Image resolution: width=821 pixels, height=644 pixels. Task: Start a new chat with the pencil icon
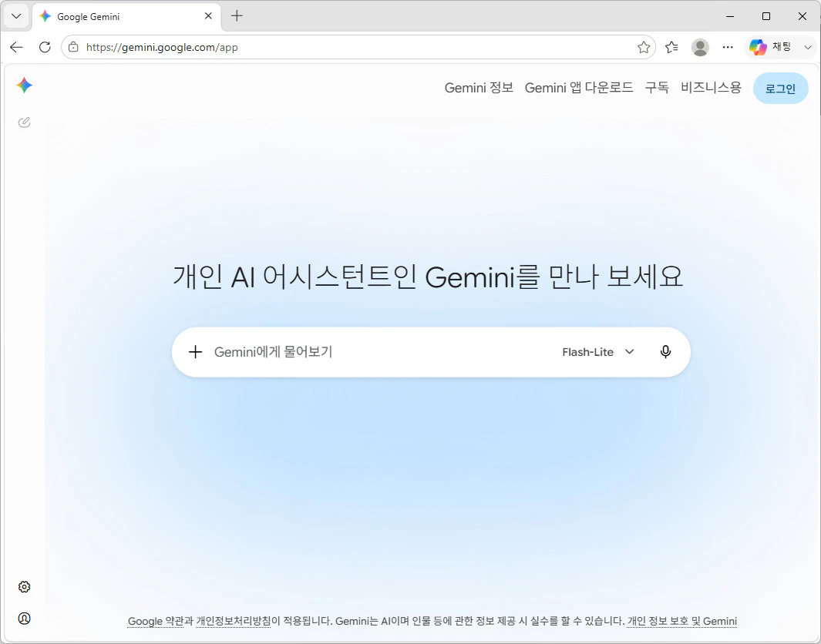(24, 122)
